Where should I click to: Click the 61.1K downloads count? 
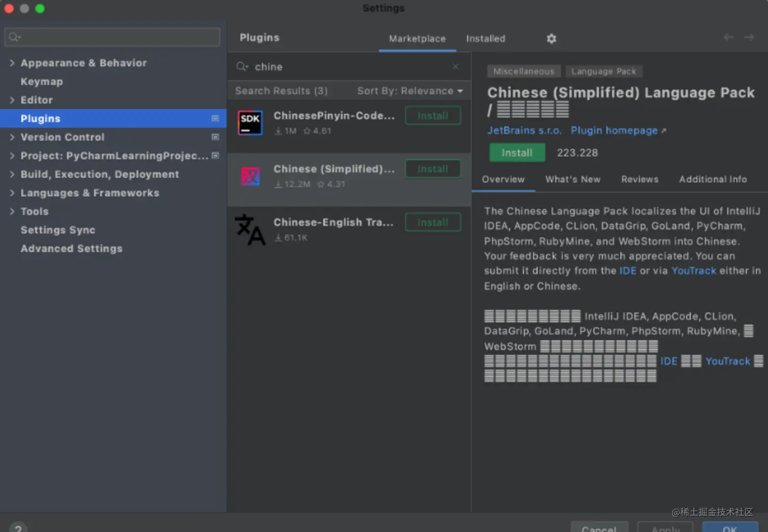(x=291, y=237)
